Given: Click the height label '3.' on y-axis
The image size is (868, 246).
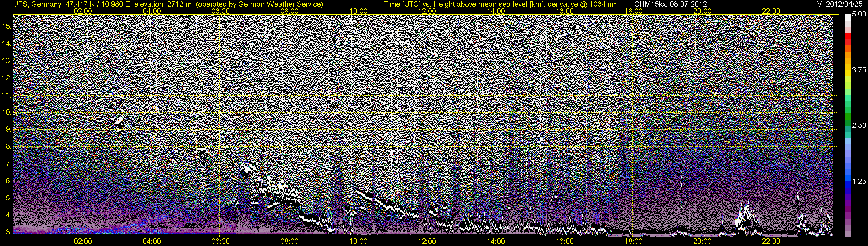Looking at the screenshot, I should click(8, 232).
